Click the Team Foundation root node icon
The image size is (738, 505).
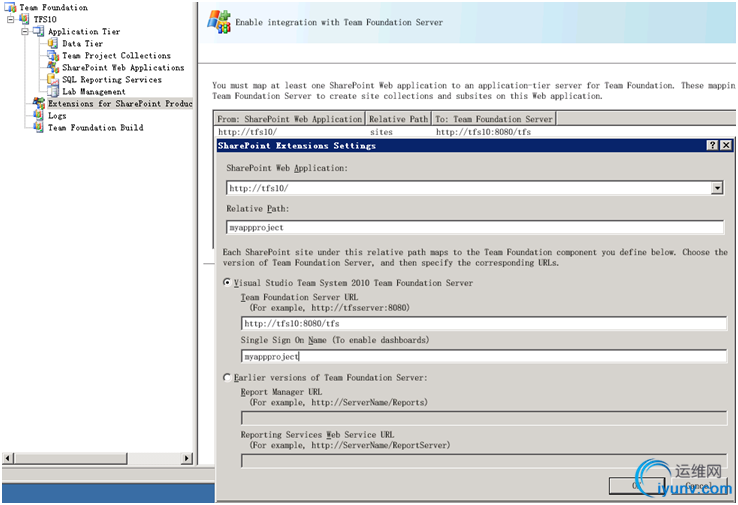click(x=10, y=8)
